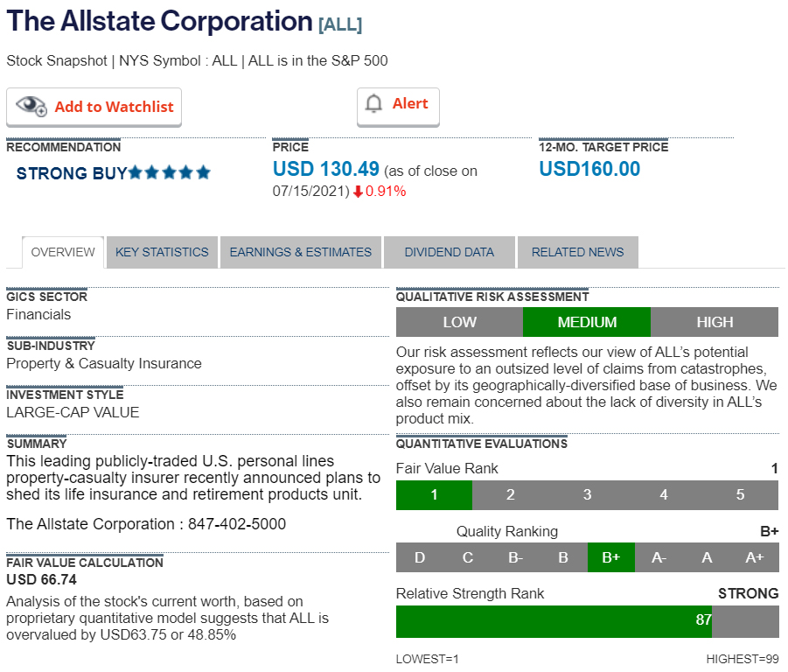Click the bell alert icon

374,104
